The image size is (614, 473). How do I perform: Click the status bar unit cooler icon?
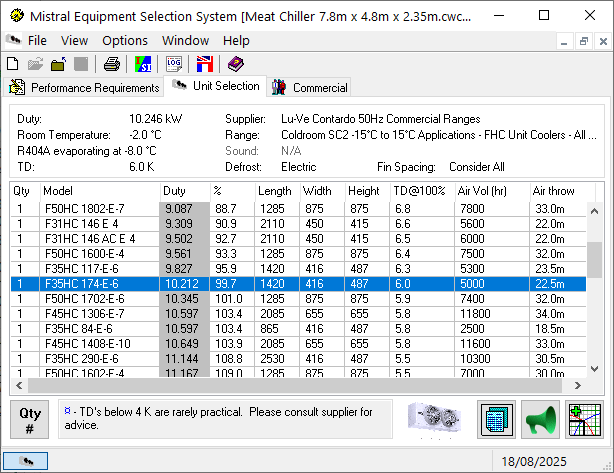pos(25,461)
